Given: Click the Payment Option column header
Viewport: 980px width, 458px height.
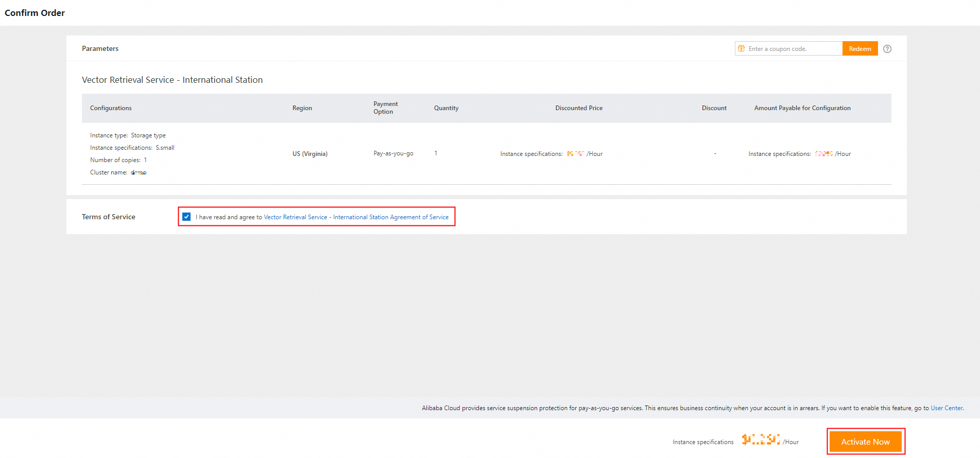Looking at the screenshot, I should pos(386,108).
